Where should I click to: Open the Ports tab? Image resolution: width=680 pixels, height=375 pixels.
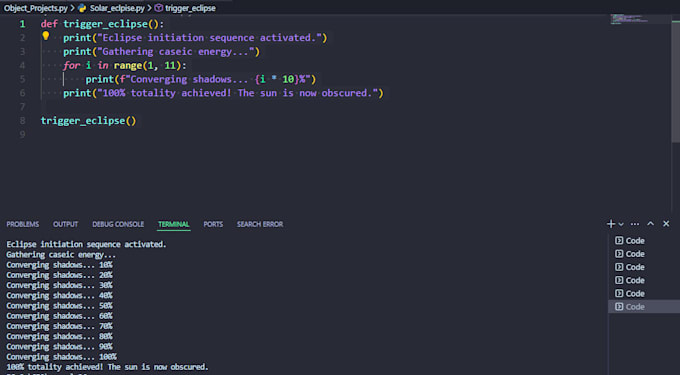tap(213, 224)
